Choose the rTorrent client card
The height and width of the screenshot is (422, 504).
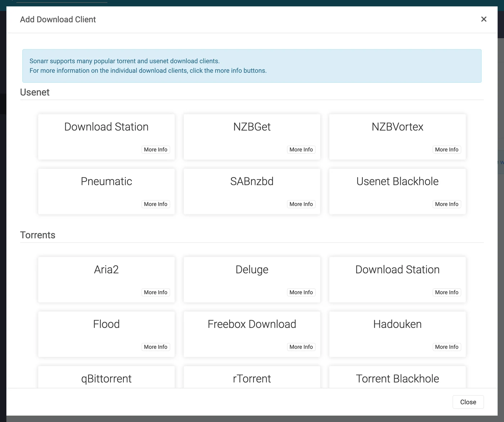[252, 378]
